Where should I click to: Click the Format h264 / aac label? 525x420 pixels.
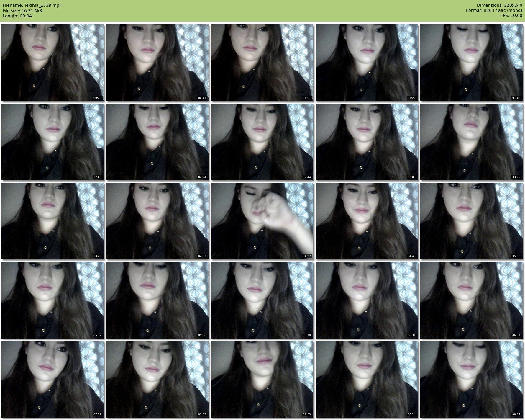click(x=494, y=11)
